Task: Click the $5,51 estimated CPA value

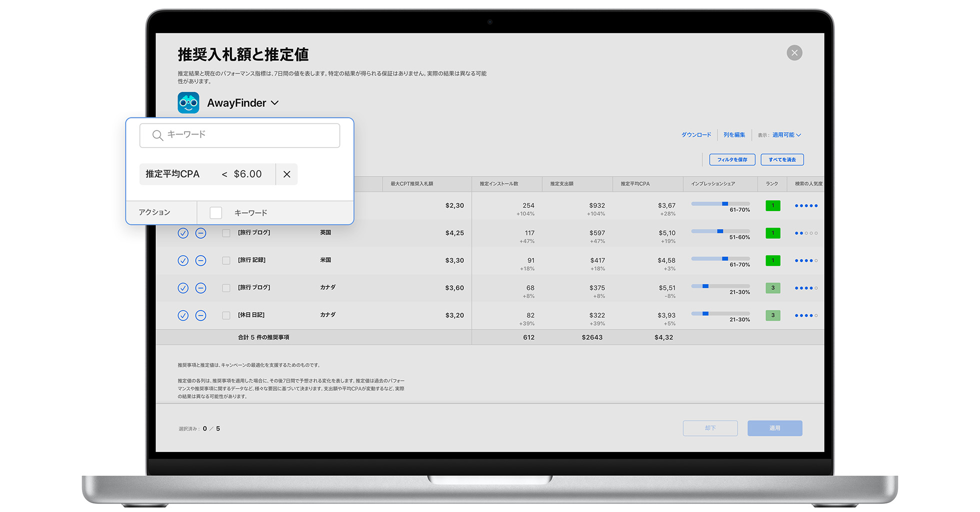Action: click(667, 288)
